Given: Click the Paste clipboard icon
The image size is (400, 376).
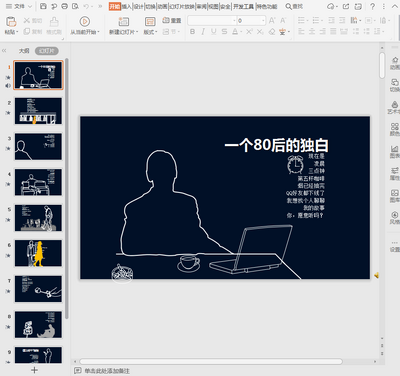Looking at the screenshot, I should (11, 22).
